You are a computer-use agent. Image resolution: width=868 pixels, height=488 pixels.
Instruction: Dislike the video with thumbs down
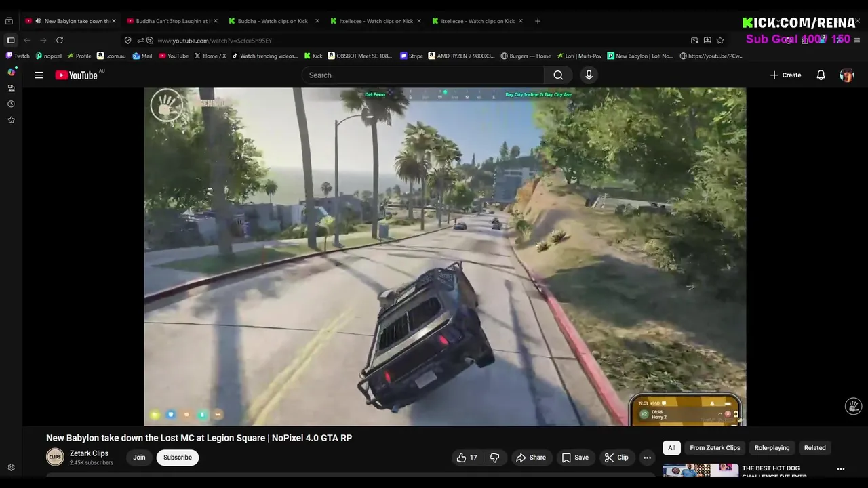click(494, 457)
